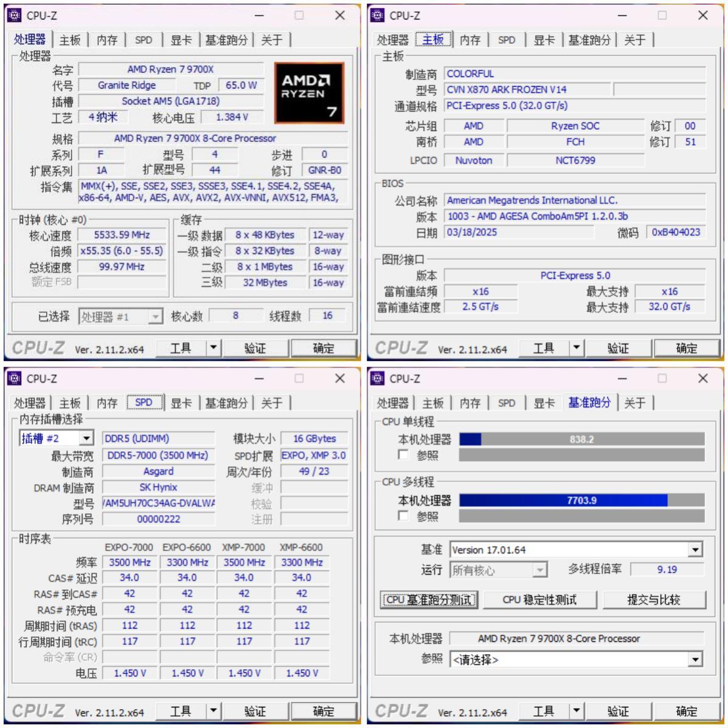Expand the benchmark Version 17.01.64 dropdown
728x728 pixels.
click(x=695, y=550)
